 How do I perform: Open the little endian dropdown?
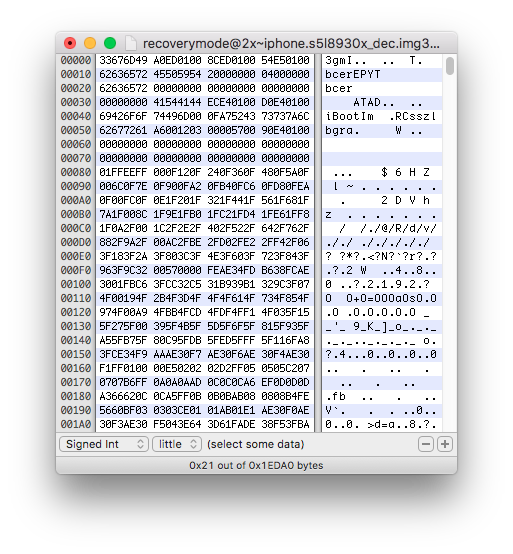[177, 444]
